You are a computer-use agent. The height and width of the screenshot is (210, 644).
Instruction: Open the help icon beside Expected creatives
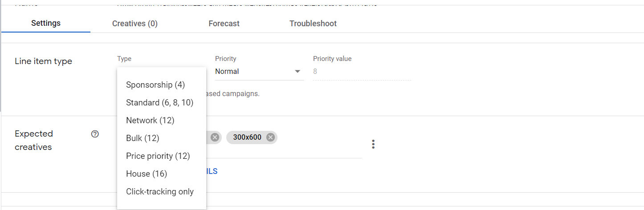(x=95, y=134)
